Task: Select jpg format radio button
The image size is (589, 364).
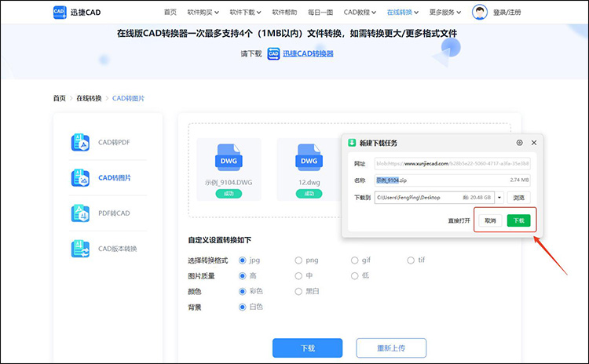Action: [243, 260]
